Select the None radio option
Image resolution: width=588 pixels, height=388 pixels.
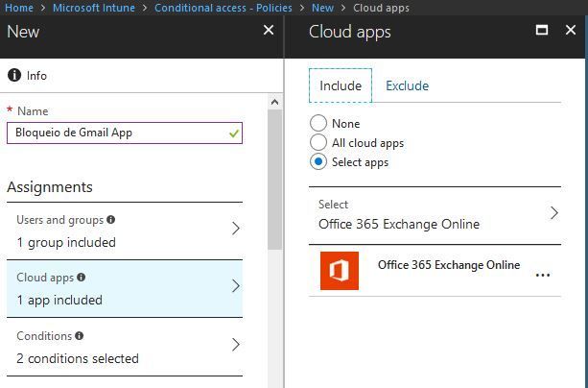(318, 124)
